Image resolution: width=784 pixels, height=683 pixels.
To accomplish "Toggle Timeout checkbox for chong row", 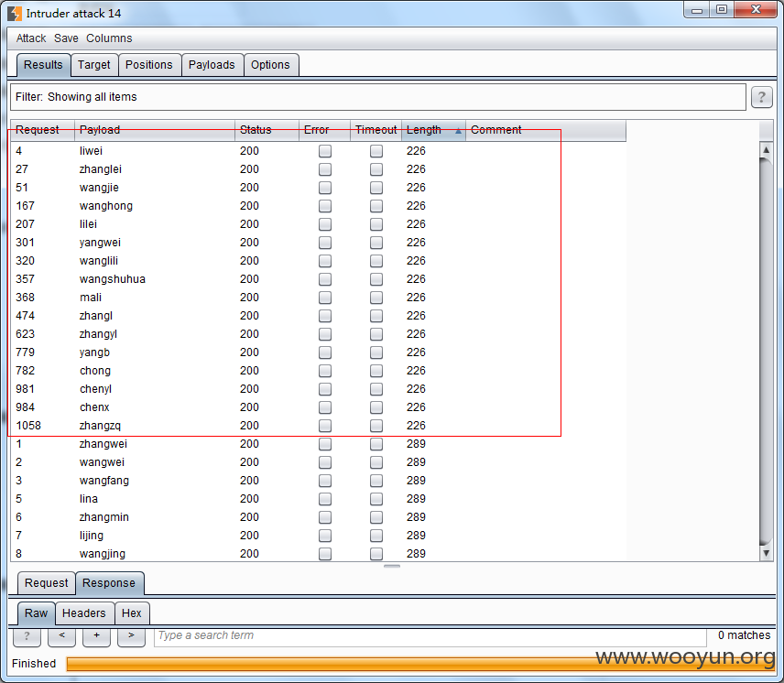I will click(x=376, y=371).
